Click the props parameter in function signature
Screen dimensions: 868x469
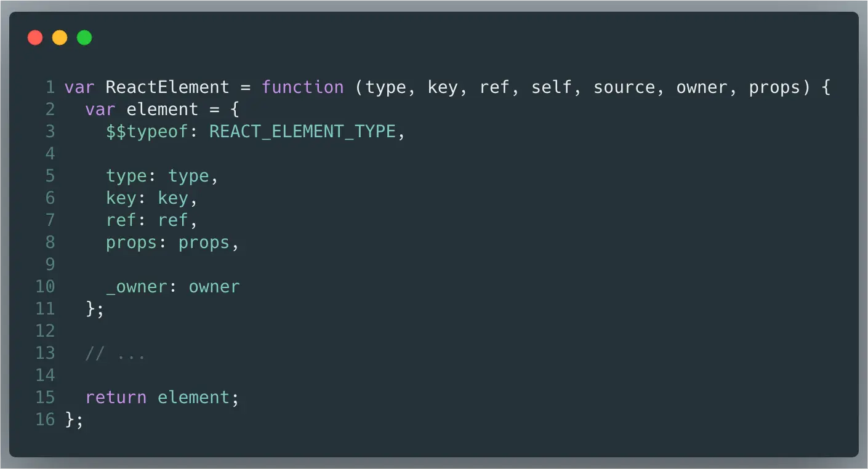point(774,87)
